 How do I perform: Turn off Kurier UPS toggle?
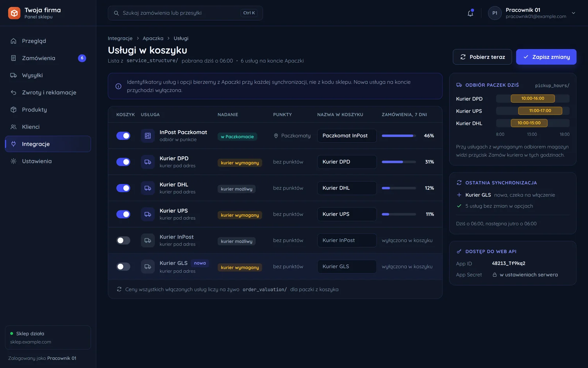click(123, 214)
